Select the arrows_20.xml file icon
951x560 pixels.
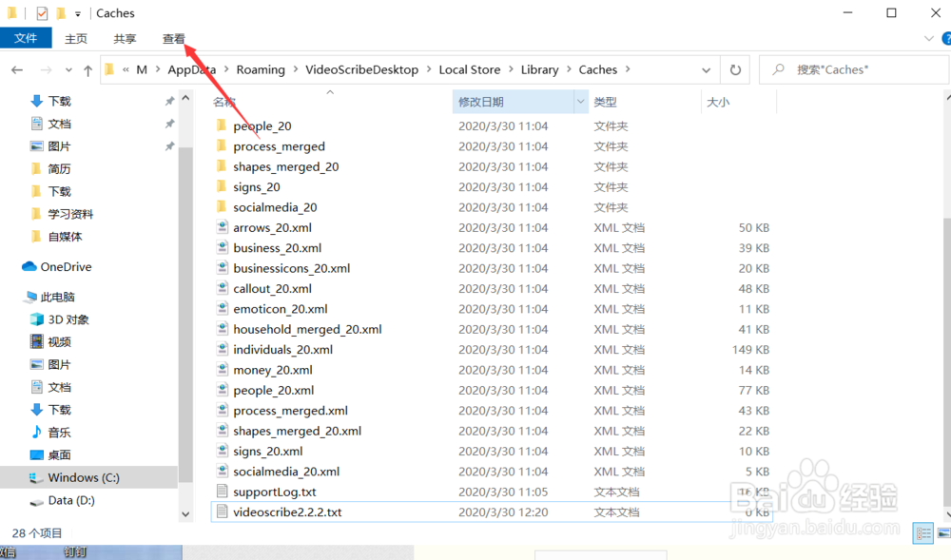(x=222, y=227)
